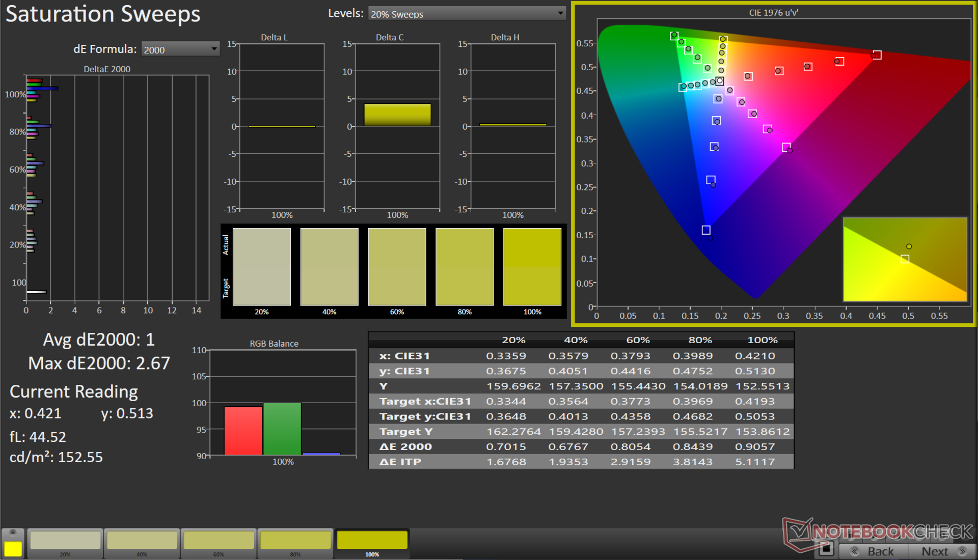
Task: Click the up arrow above yellow square
Action: [x=13, y=533]
